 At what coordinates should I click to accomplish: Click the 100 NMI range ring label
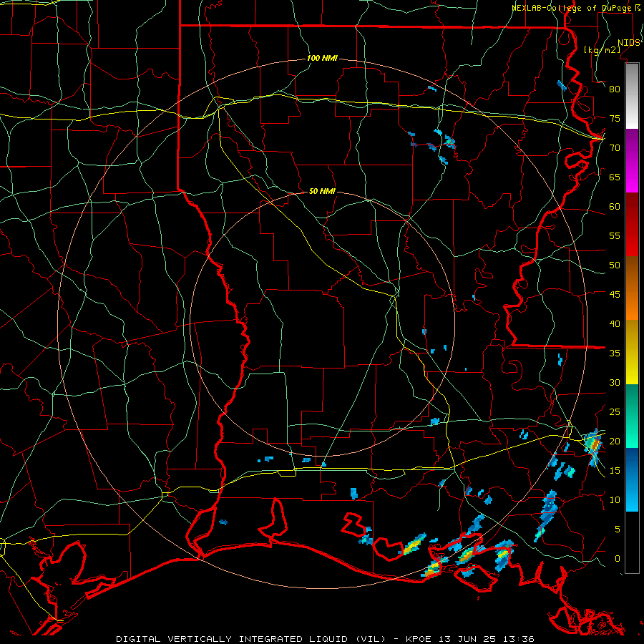pos(322,59)
